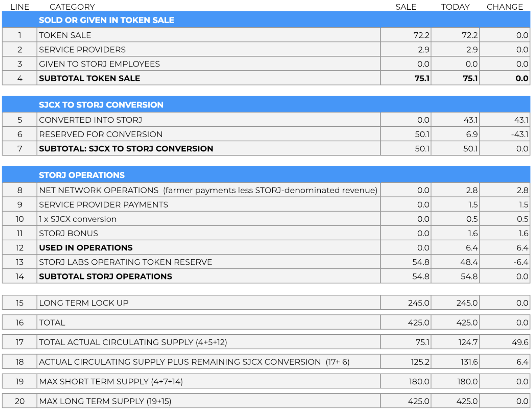This screenshot has width=532, height=413.
Task: Click 'STORJ LABS OPERATING TOKEN RESERVE' label
Action: [x=125, y=262]
